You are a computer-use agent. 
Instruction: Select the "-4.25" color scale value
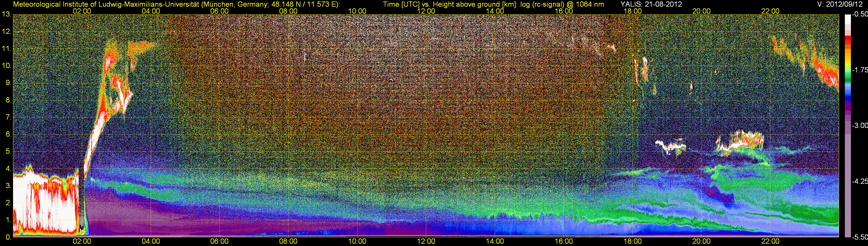click(x=860, y=181)
